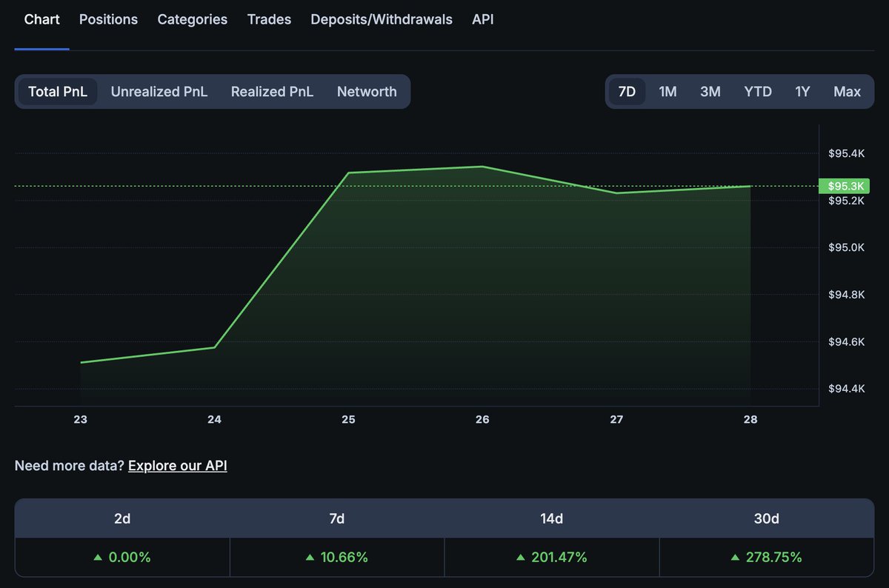Click the $95.0K y-axis label
This screenshot has height=588, width=889.
pyautogui.click(x=847, y=247)
